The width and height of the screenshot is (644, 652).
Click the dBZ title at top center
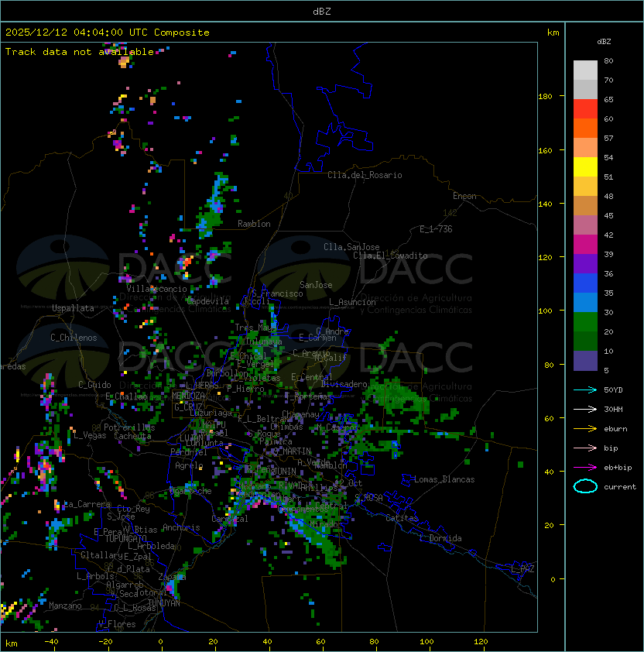pyautogui.click(x=322, y=11)
